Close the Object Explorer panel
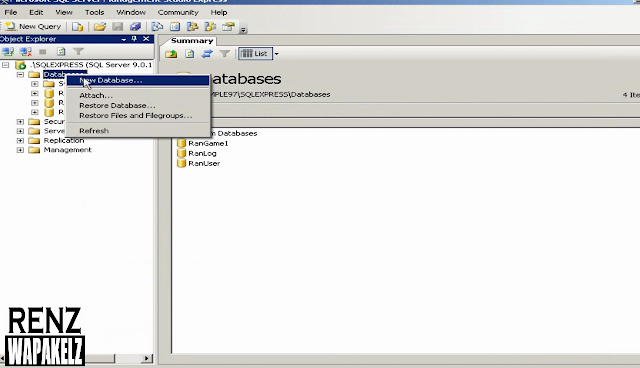 pyautogui.click(x=146, y=39)
